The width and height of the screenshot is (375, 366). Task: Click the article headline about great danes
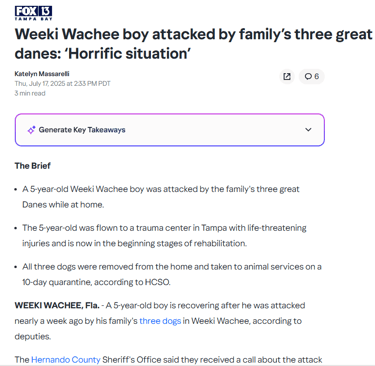[193, 44]
